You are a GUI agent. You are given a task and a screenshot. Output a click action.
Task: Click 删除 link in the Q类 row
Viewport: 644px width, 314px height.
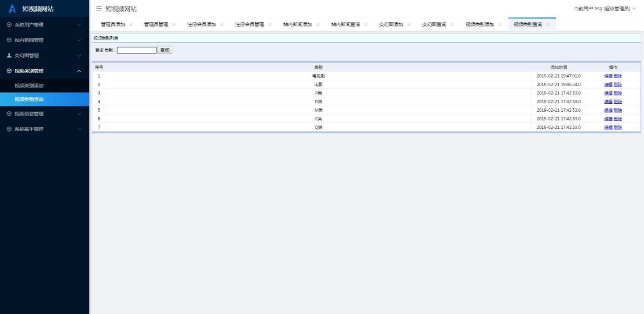point(617,127)
